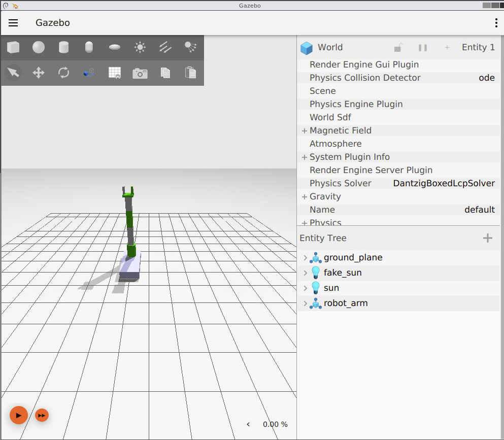This screenshot has height=440, width=504.
Task: Expand the fake_sun tree node
Action: click(x=306, y=273)
